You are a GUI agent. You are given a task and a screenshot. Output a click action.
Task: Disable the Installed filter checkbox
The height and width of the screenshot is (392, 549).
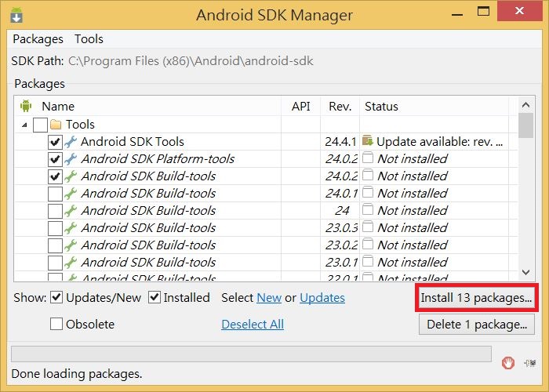pos(155,298)
